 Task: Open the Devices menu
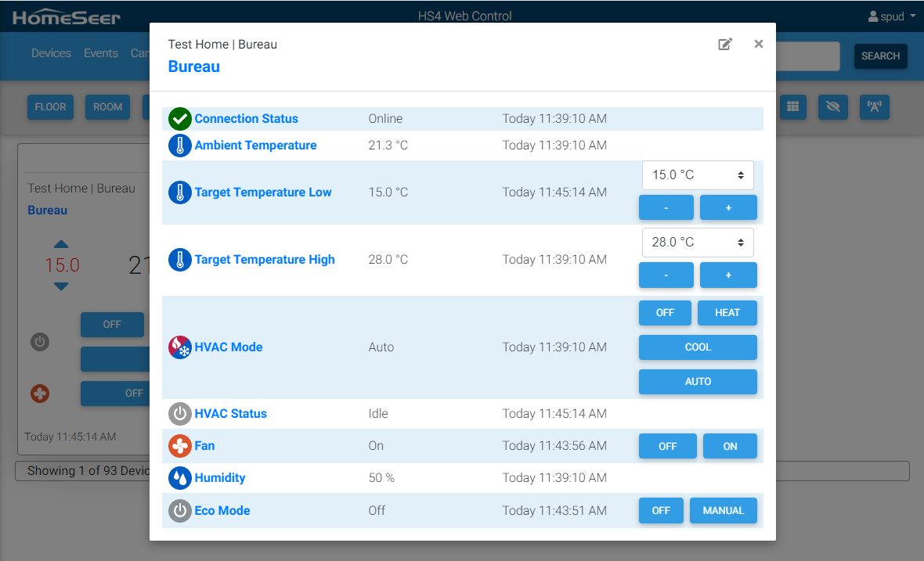tap(51, 53)
